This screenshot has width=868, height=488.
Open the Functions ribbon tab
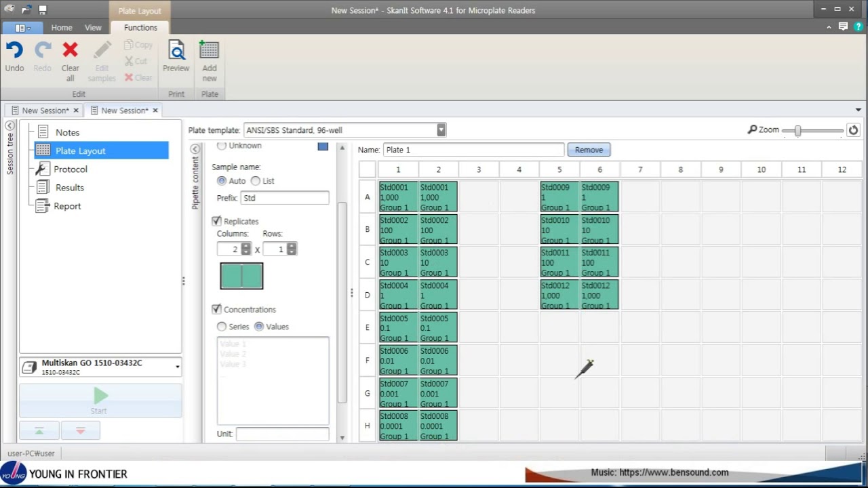click(x=140, y=28)
